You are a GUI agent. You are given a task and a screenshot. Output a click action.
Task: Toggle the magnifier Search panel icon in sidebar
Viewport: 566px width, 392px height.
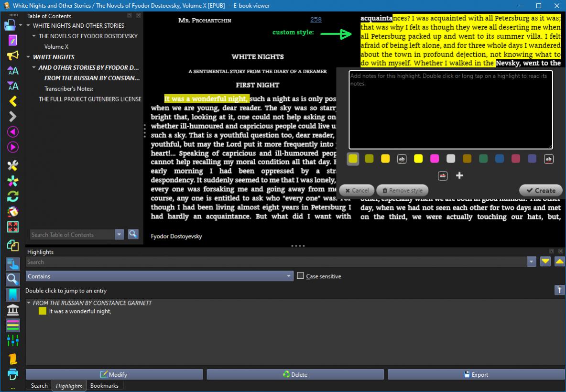(12, 279)
